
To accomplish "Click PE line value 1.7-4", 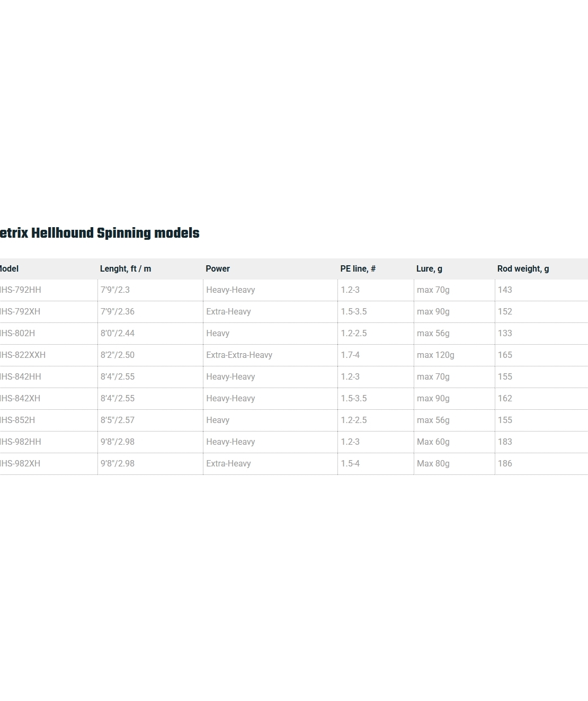I will pos(350,355).
